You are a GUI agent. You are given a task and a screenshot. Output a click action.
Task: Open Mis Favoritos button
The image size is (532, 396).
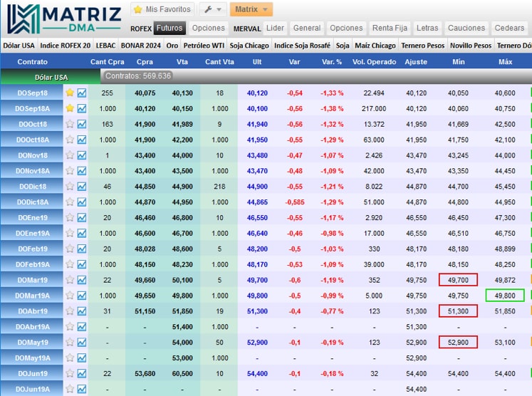pos(162,9)
